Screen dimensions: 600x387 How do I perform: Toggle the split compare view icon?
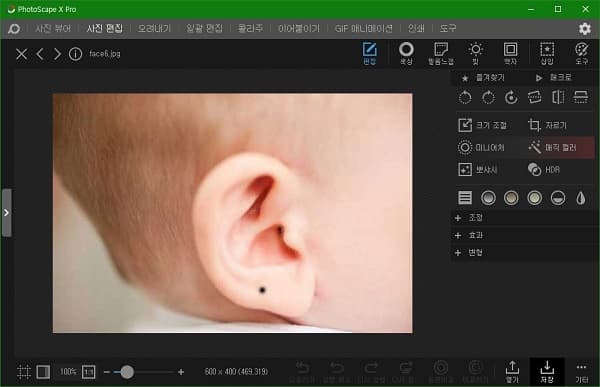tap(43, 372)
